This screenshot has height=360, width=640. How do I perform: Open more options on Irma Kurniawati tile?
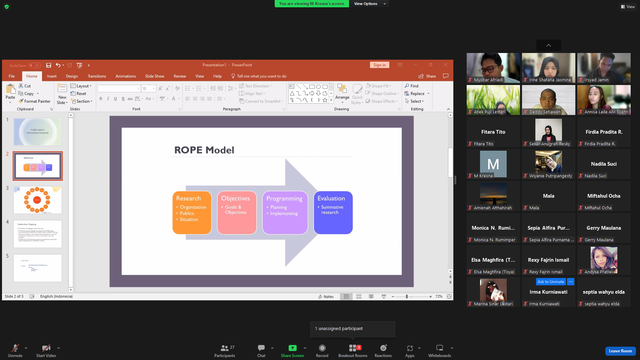[x=571, y=282]
